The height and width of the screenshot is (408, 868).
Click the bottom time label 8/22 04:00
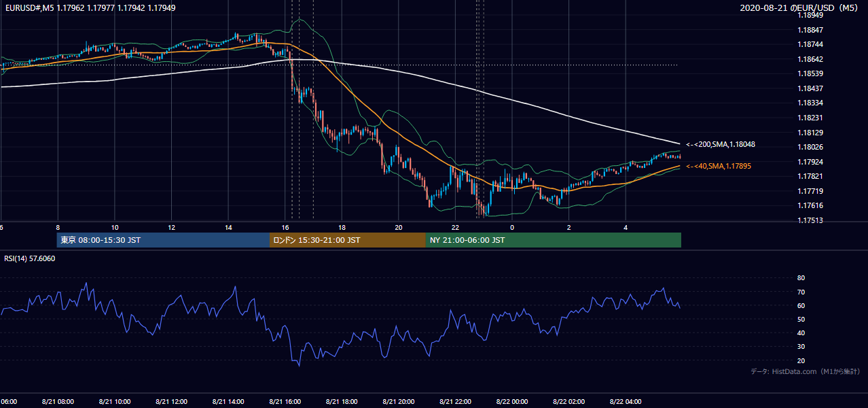626,402
